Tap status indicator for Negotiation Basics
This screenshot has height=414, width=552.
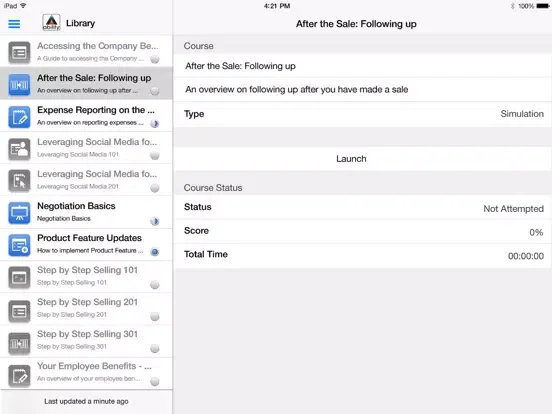click(155, 221)
